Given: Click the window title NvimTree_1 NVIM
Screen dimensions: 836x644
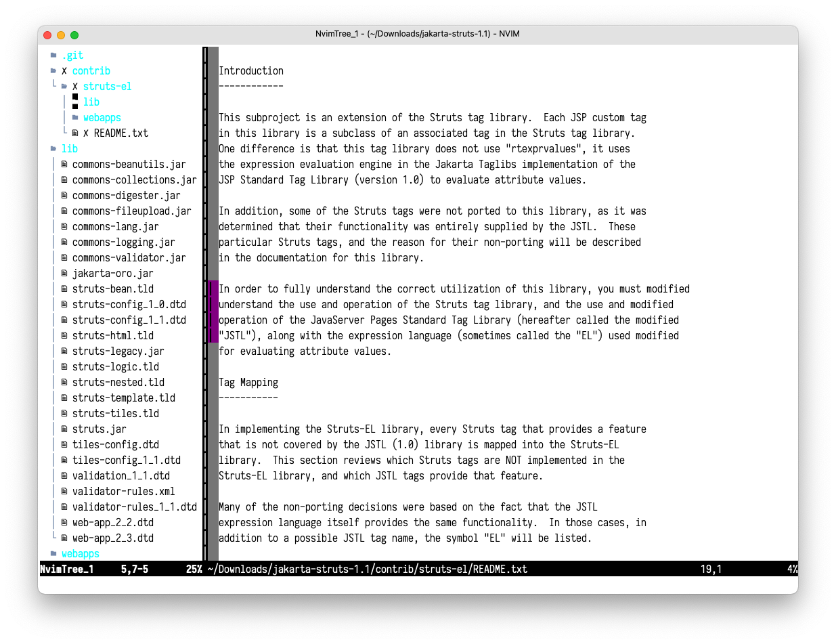Looking at the screenshot, I should coord(418,34).
